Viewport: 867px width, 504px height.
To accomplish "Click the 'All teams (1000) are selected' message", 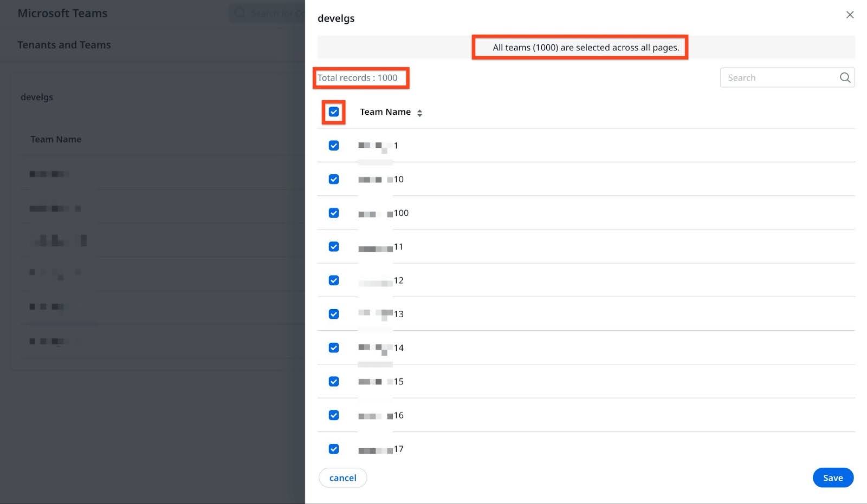I will tap(586, 48).
